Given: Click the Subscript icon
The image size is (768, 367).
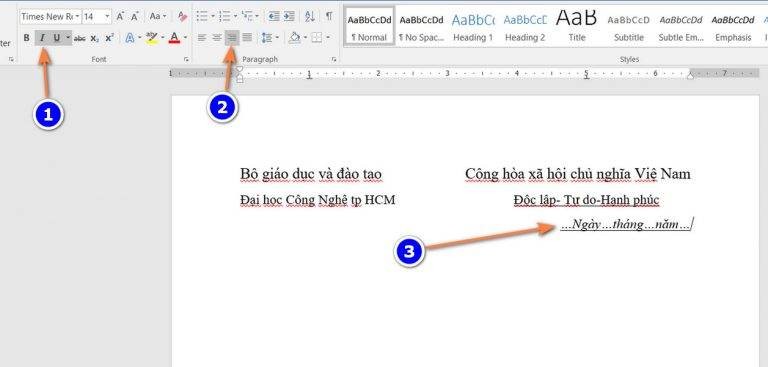Looking at the screenshot, I should (x=95, y=38).
